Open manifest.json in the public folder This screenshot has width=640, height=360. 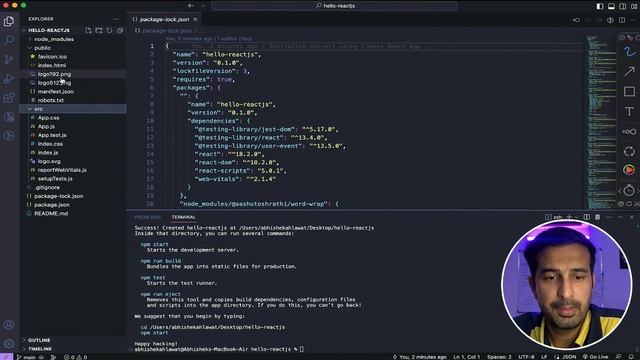56,91
